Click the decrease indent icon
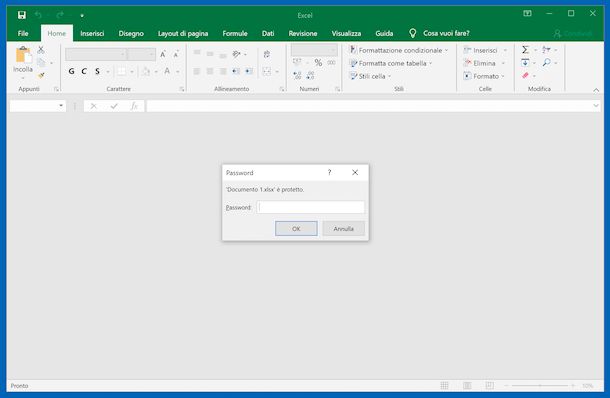This screenshot has width=610, height=398. tap(236, 71)
